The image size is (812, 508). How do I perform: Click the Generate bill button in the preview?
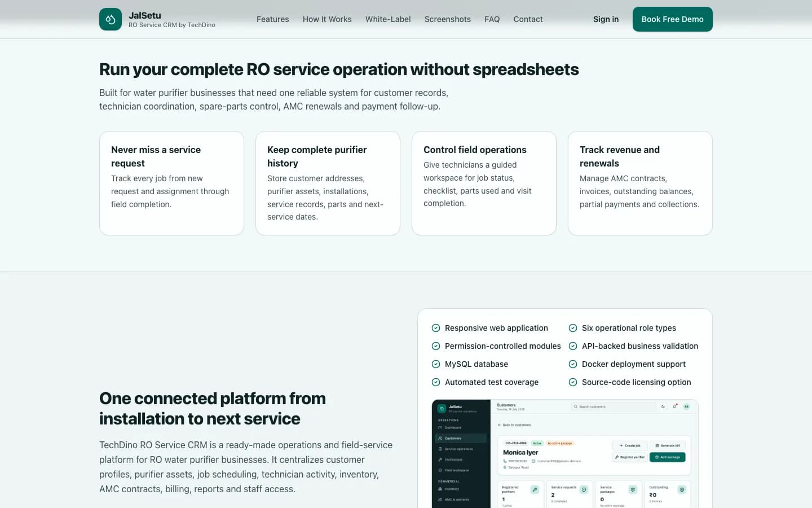[668, 445]
